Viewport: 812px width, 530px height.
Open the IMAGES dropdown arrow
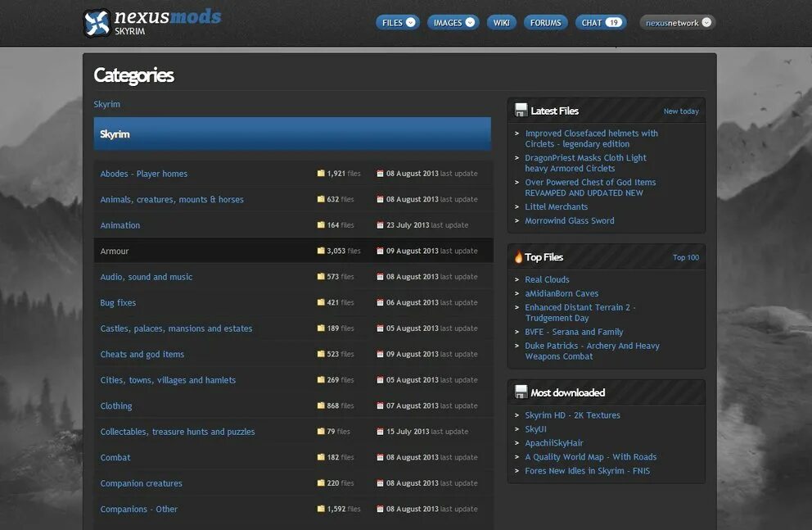click(x=470, y=22)
